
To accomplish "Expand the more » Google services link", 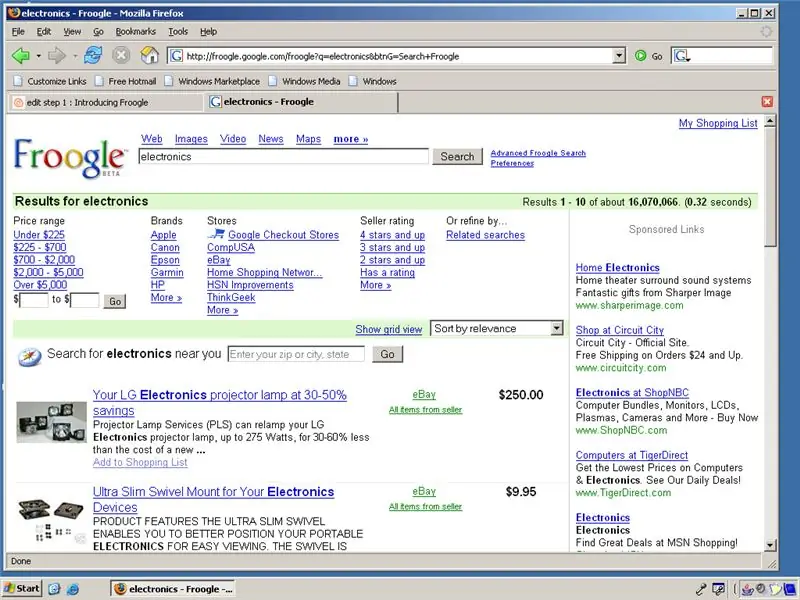I will (x=351, y=139).
